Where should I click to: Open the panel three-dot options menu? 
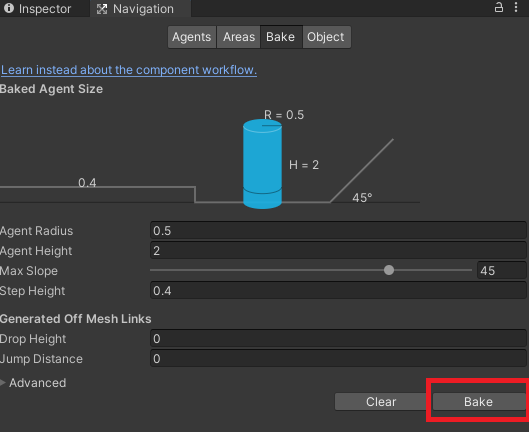[516, 7]
